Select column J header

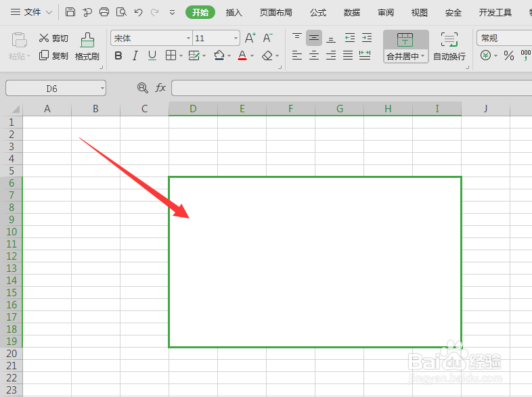(486, 109)
